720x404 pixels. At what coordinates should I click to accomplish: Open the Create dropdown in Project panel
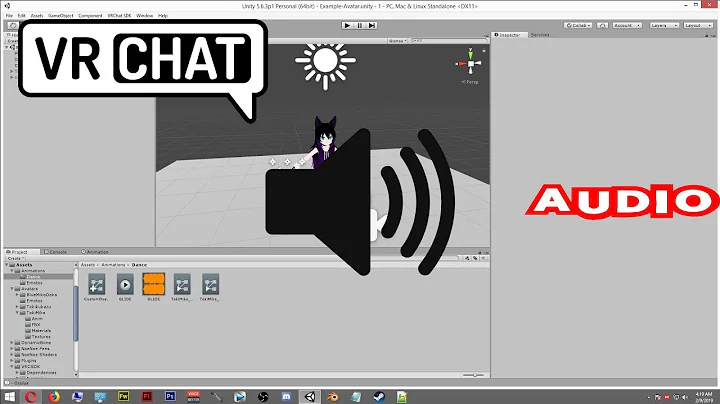pyautogui.click(x=15, y=258)
